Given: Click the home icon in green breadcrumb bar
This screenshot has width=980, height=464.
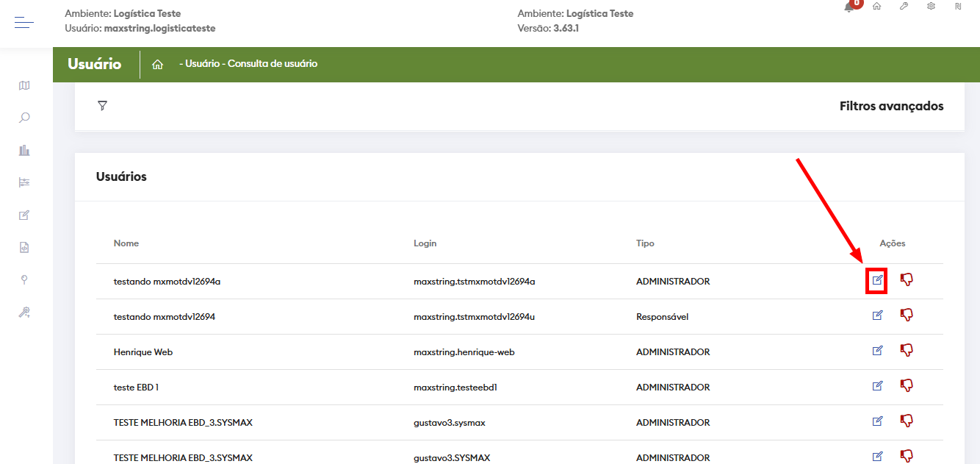Looking at the screenshot, I should [157, 65].
